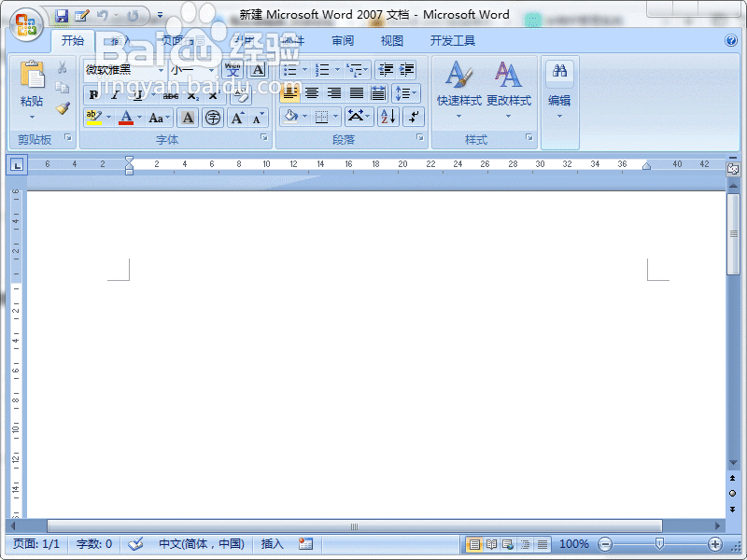Toggle italic formatting

click(115, 95)
